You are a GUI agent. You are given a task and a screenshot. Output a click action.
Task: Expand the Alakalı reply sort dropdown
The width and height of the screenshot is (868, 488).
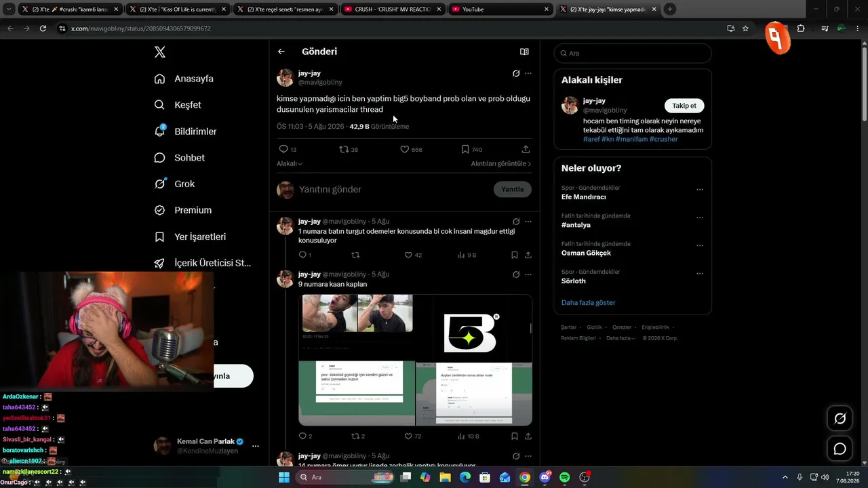(x=290, y=163)
